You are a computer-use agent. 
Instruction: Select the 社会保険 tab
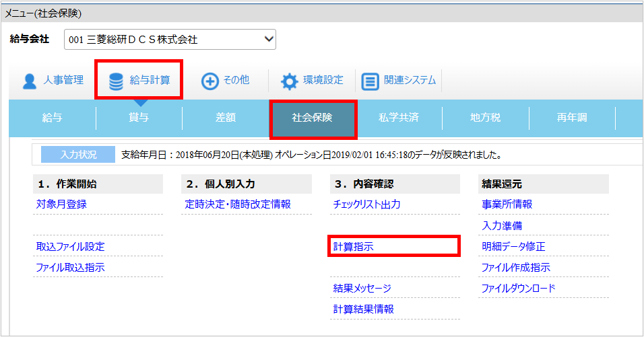click(x=312, y=118)
